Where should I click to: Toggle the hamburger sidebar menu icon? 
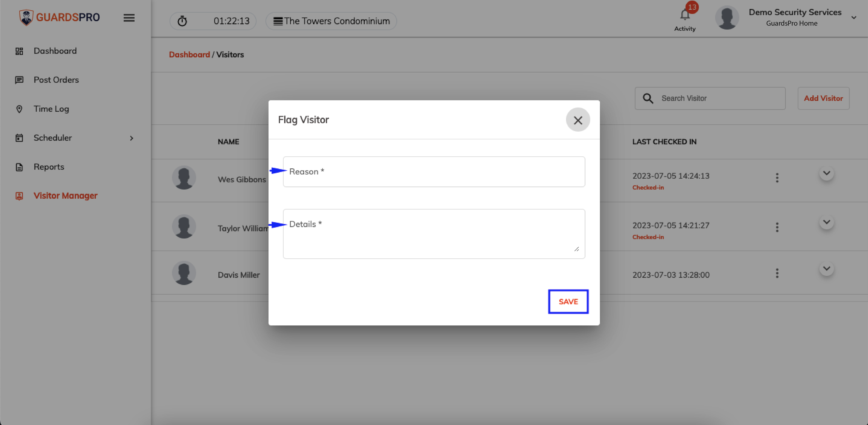tap(129, 18)
